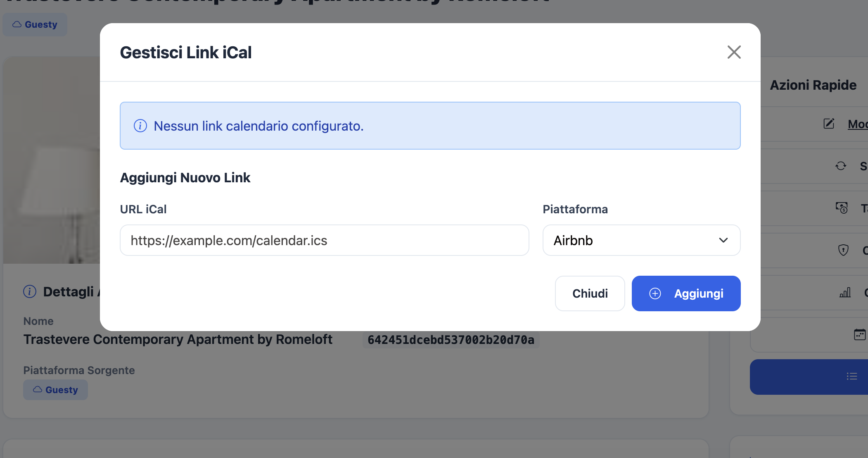The height and width of the screenshot is (458, 868).
Task: Click the listing ID code 642451dcebd537002b20d70a
Action: 451,340
